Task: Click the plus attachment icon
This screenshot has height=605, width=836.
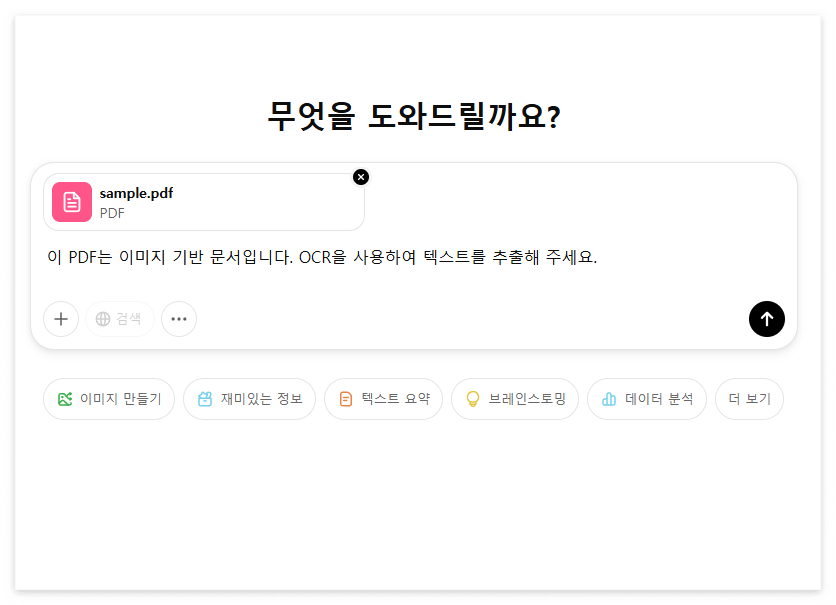Action: pyautogui.click(x=61, y=319)
